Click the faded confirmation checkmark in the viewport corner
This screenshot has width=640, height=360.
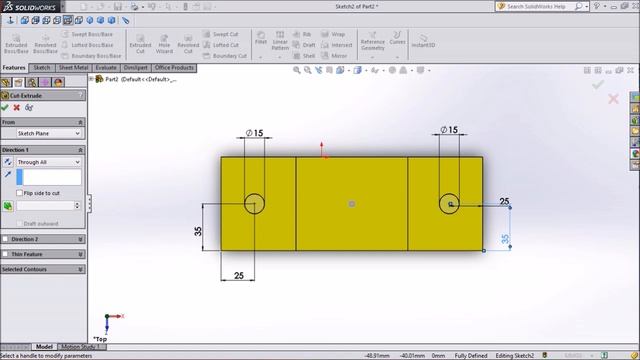[598, 84]
